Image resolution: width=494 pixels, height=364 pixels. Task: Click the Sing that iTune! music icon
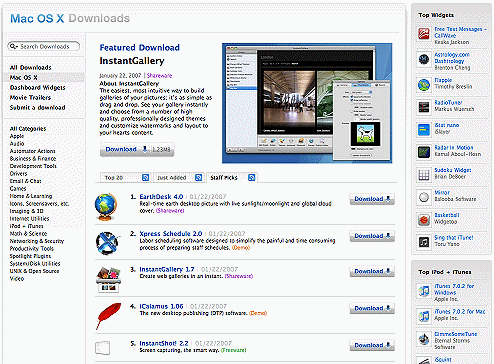click(x=424, y=242)
